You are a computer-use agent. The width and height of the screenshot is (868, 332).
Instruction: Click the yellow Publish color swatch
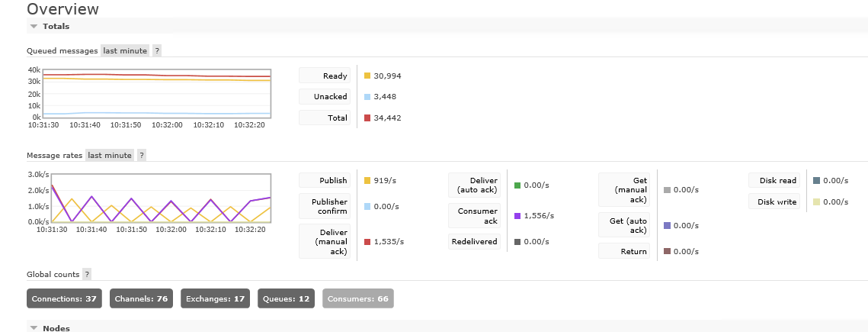coord(367,180)
